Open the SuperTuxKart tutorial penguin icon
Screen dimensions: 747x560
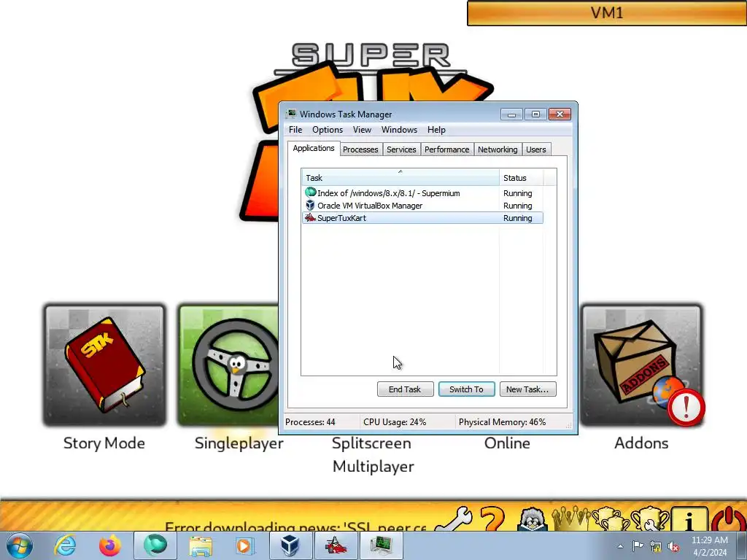tap(531, 518)
